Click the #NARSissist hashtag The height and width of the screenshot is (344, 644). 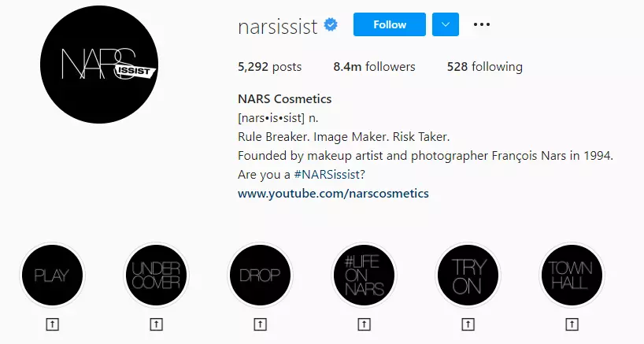tap(328, 175)
